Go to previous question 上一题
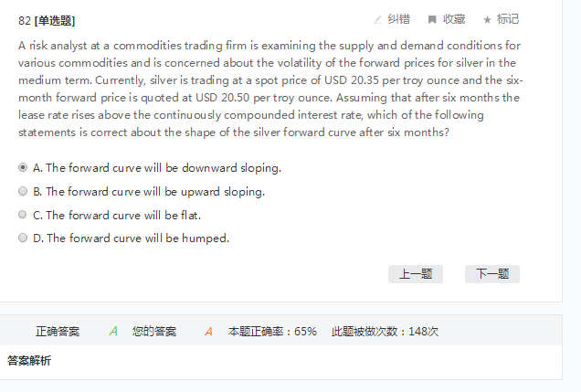 (416, 274)
